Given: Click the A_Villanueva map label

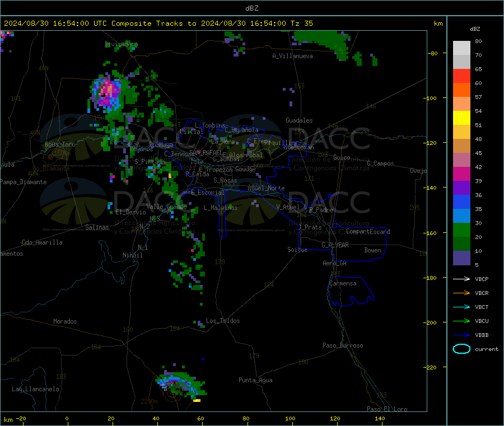Looking at the screenshot, I should coord(292,56).
